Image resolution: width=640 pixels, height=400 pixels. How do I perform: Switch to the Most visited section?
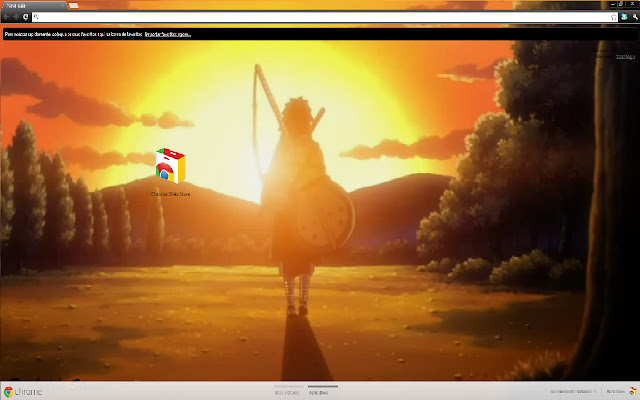click(287, 392)
